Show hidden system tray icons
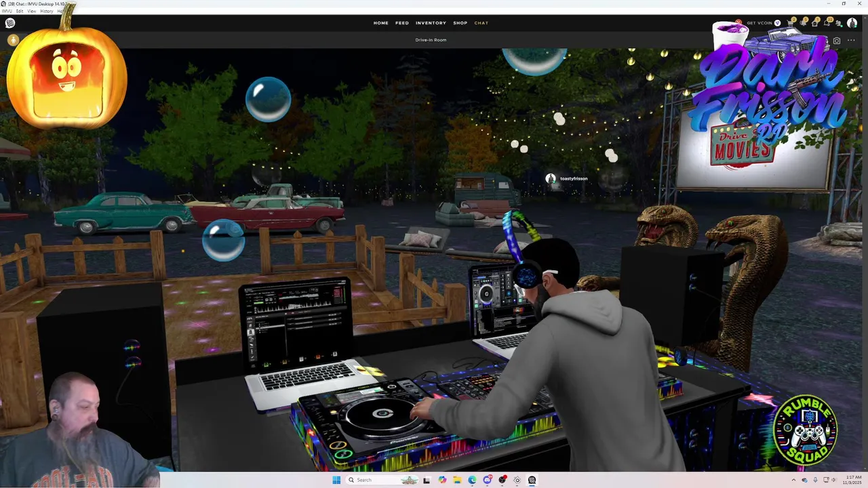 [793, 480]
